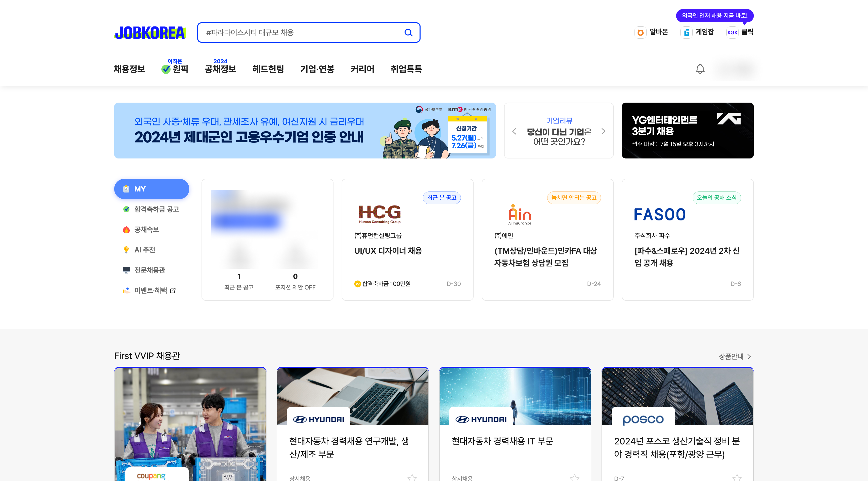868x481 pixels.
Task: Open 상품안내 chevron link
Action: pyautogui.click(x=735, y=356)
